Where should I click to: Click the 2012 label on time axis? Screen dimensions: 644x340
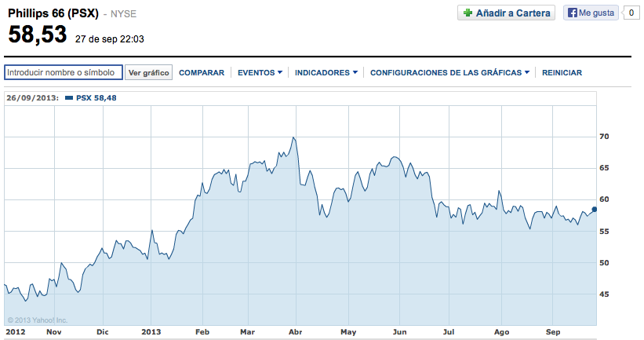tap(15, 332)
